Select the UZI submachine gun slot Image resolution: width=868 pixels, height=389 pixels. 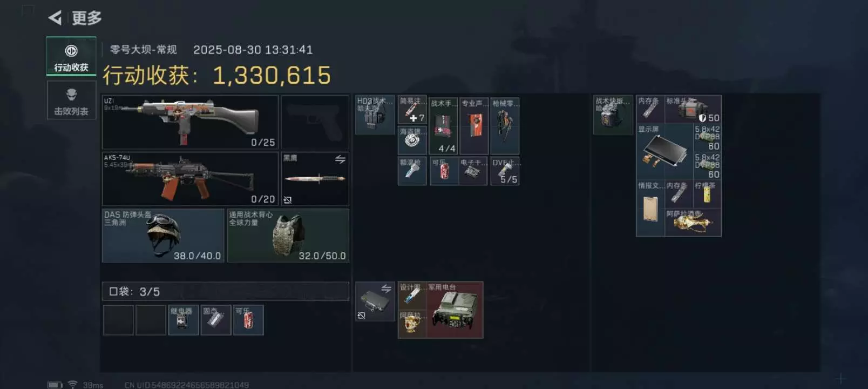[190, 122]
